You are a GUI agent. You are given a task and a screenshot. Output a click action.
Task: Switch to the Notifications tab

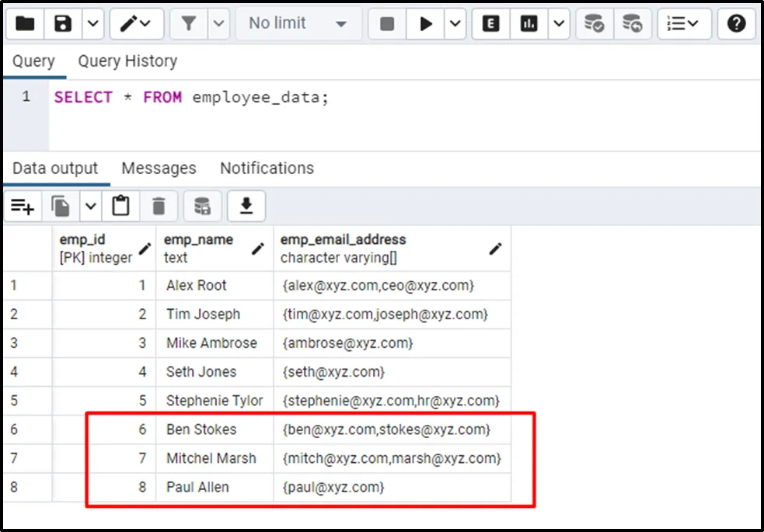tap(267, 169)
